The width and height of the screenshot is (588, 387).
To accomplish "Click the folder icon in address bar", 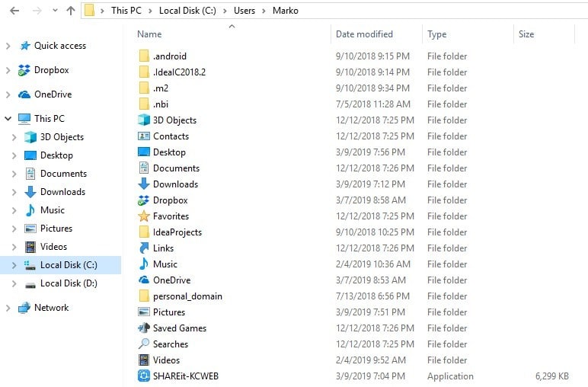I will coord(89,10).
